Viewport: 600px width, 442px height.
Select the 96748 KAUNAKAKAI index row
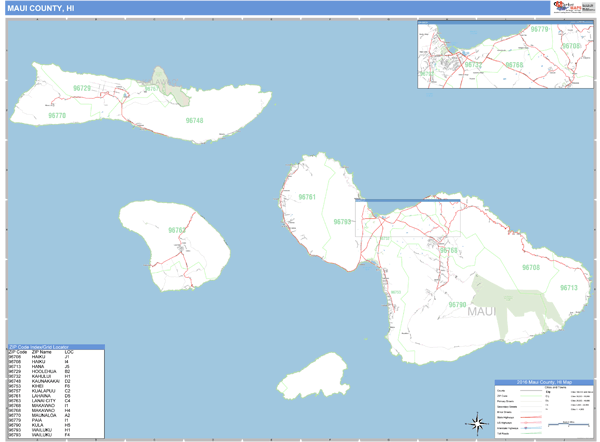(x=41, y=382)
